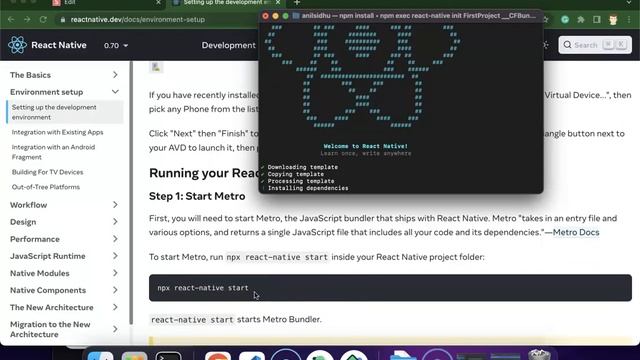
Task: Click Welcome to React Native! text in terminal
Action: [x=366, y=146]
